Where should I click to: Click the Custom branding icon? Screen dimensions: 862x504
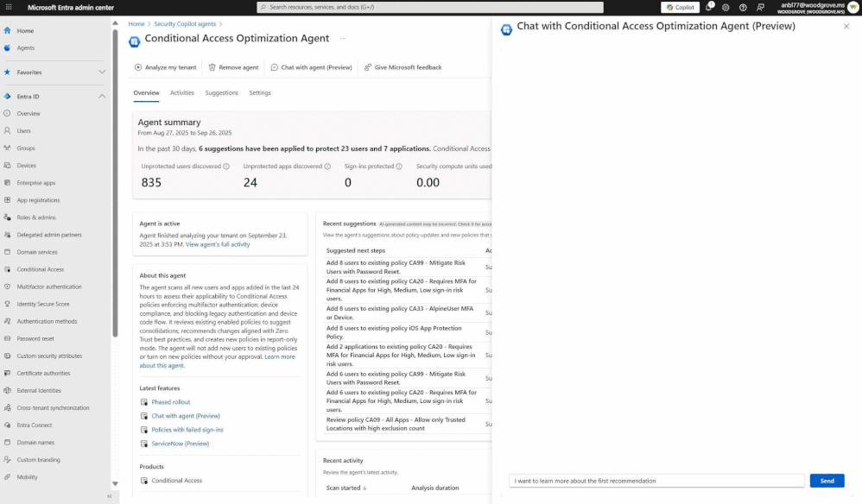click(7, 459)
